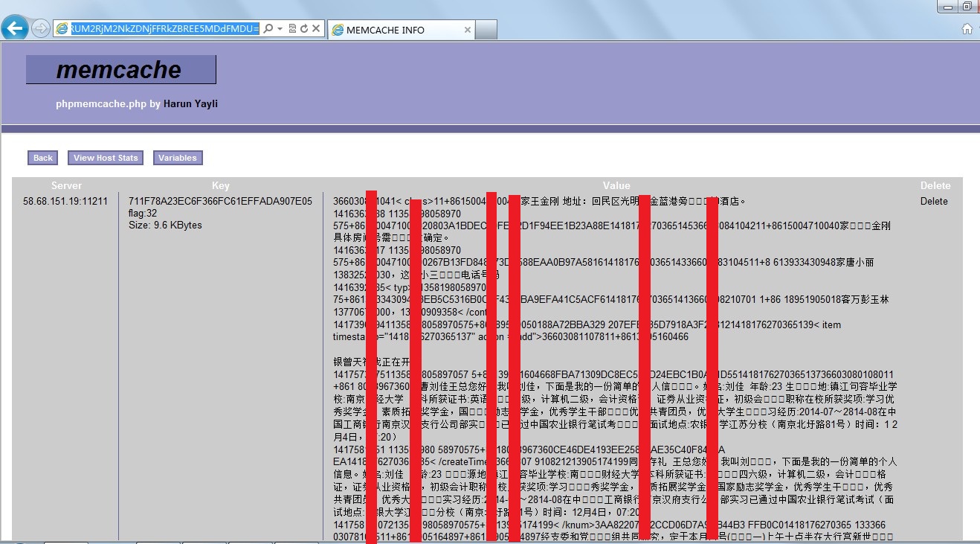This screenshot has width=980, height=544.
Task: Click the compatibility view icon
Action: click(x=292, y=29)
